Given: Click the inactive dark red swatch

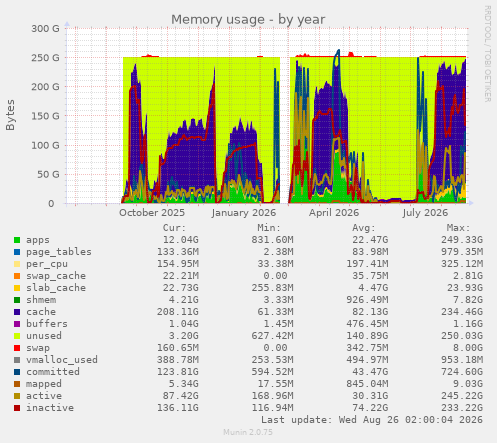Looking at the screenshot, I should 17,408.
